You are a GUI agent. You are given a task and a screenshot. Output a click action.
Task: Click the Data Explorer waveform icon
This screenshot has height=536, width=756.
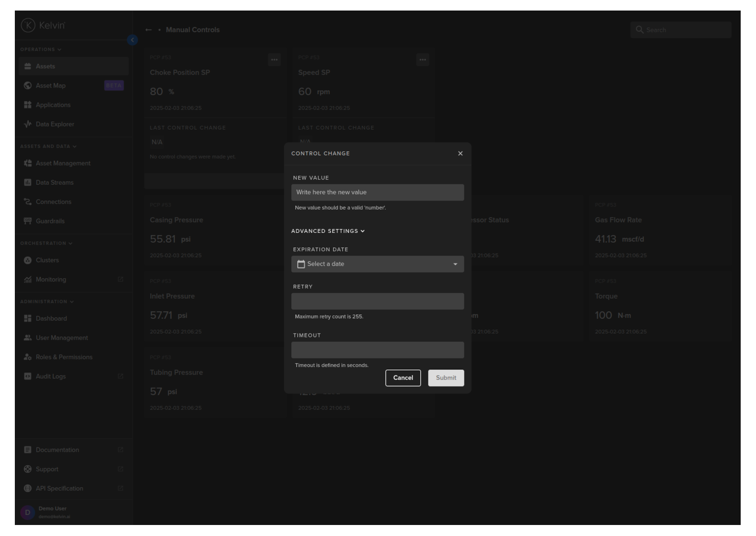pos(28,124)
